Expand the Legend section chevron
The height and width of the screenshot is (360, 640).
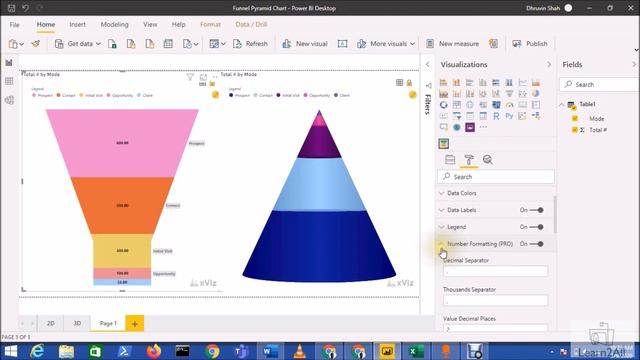point(441,227)
